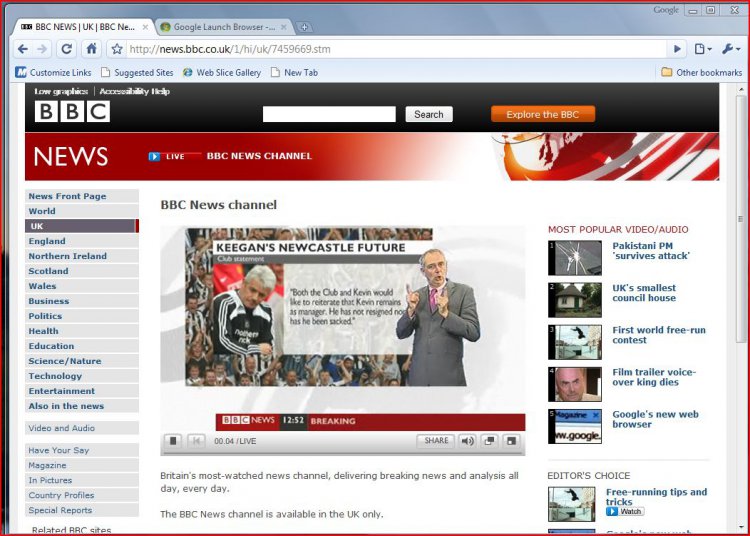Open Suggested Sites bookmark
The height and width of the screenshot is (536, 750).
137,73
